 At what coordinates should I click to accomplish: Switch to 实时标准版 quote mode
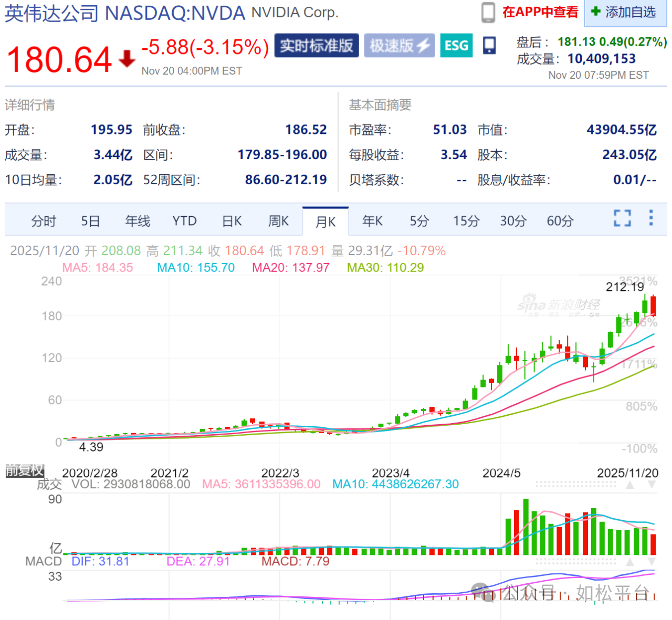tap(316, 46)
